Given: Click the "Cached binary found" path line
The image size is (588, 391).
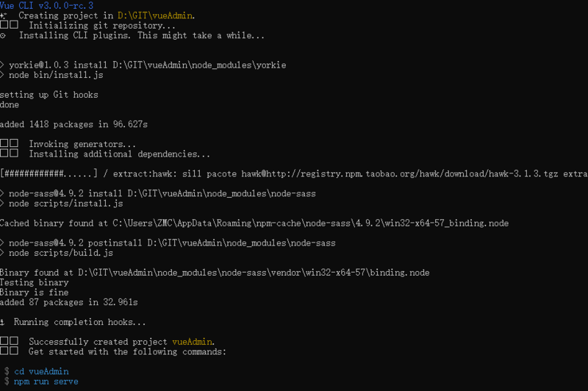Looking at the screenshot, I should [254, 223].
